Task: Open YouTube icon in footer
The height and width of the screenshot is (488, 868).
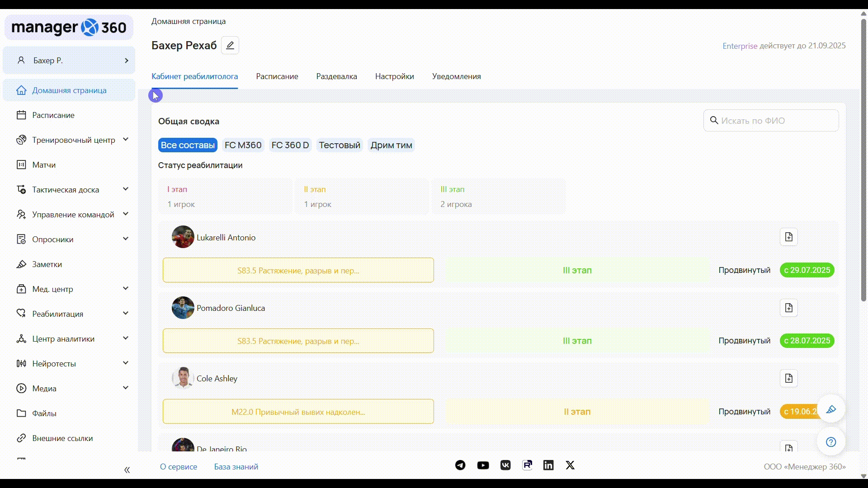Action: point(483,465)
